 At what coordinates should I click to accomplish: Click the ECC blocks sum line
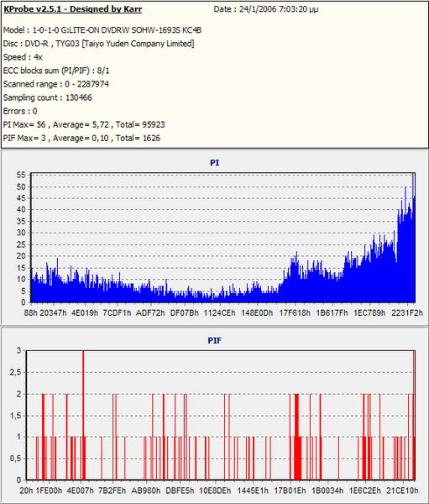tap(56, 71)
